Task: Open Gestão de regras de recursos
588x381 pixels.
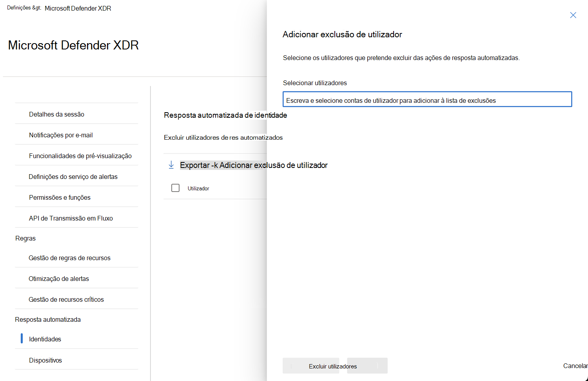Action: [69, 258]
